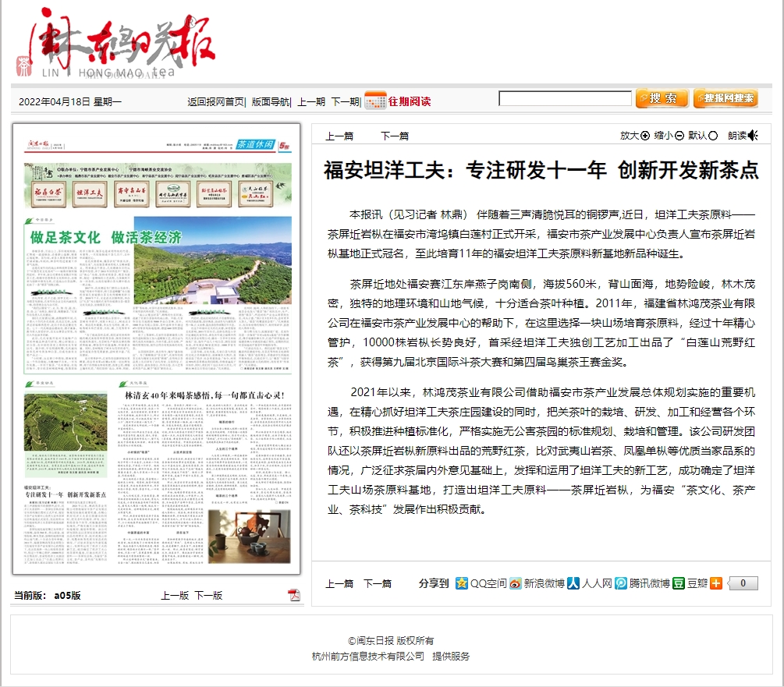784x687 pixels.
Task: Open the 做足茶文化 做活茶经济 article on page thumbnail
Action: coord(106,237)
